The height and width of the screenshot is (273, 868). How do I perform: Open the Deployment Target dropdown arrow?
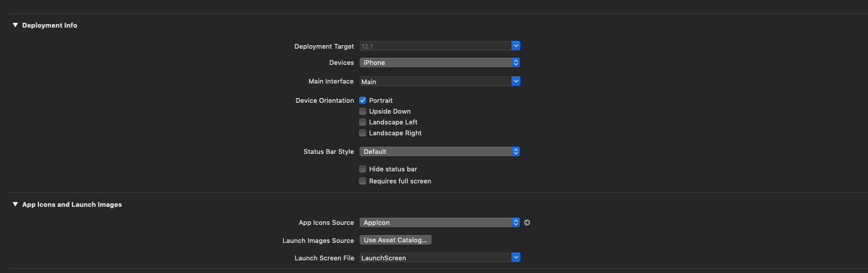516,46
